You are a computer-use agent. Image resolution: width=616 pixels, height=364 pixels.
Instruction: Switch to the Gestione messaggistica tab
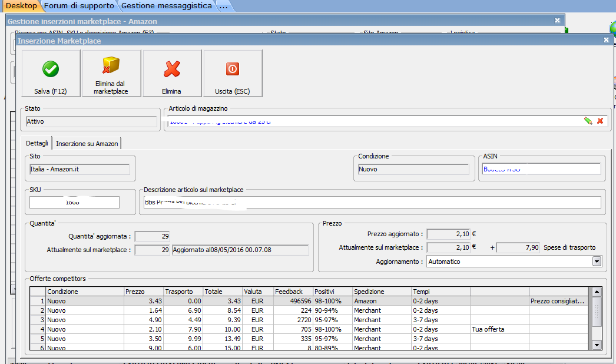tap(166, 6)
